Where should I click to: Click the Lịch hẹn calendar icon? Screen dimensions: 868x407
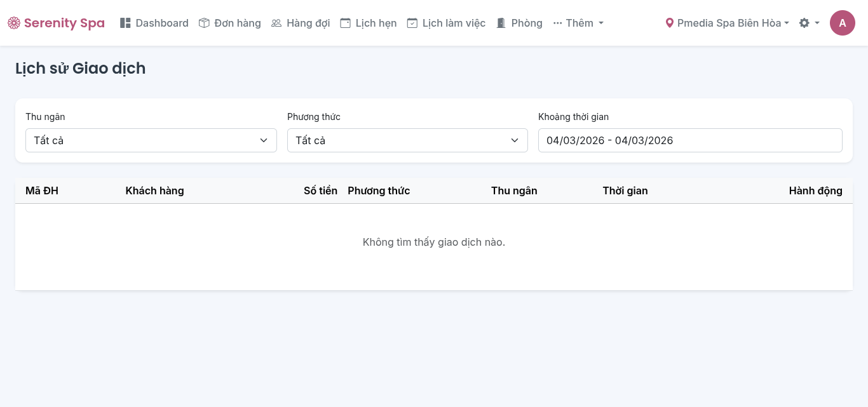(x=345, y=23)
